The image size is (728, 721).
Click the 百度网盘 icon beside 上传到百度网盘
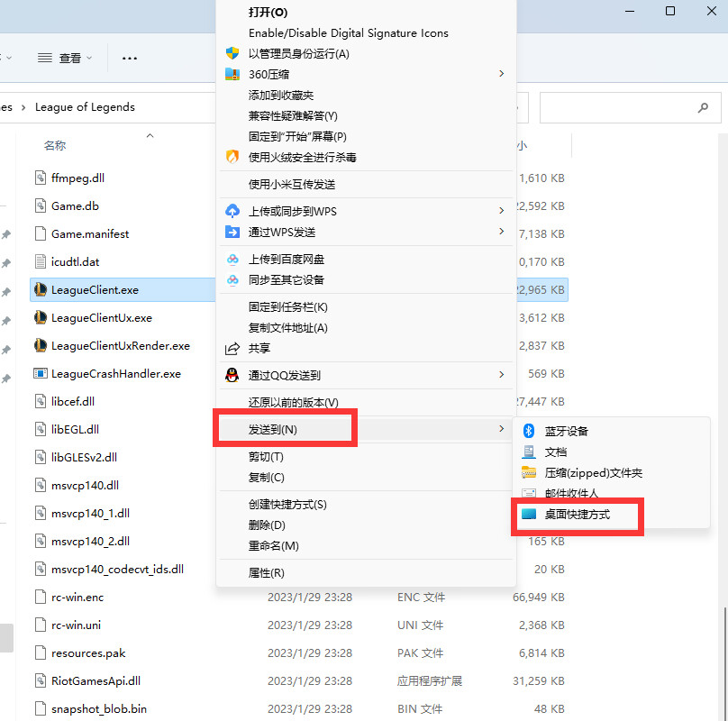point(232,259)
